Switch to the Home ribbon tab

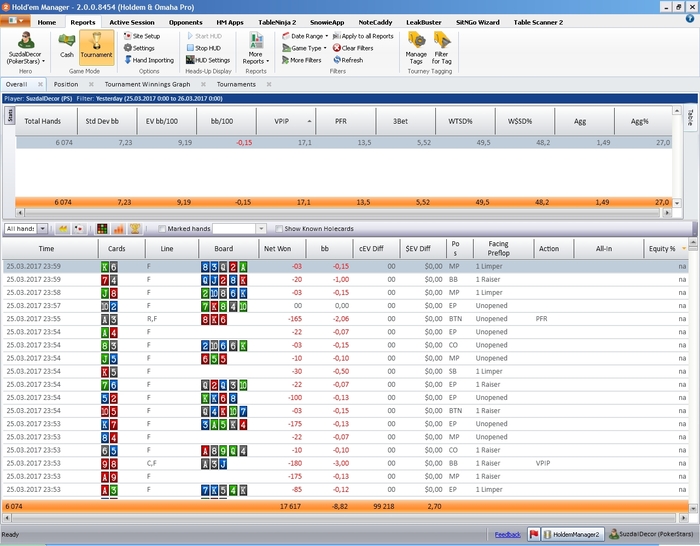click(x=47, y=22)
